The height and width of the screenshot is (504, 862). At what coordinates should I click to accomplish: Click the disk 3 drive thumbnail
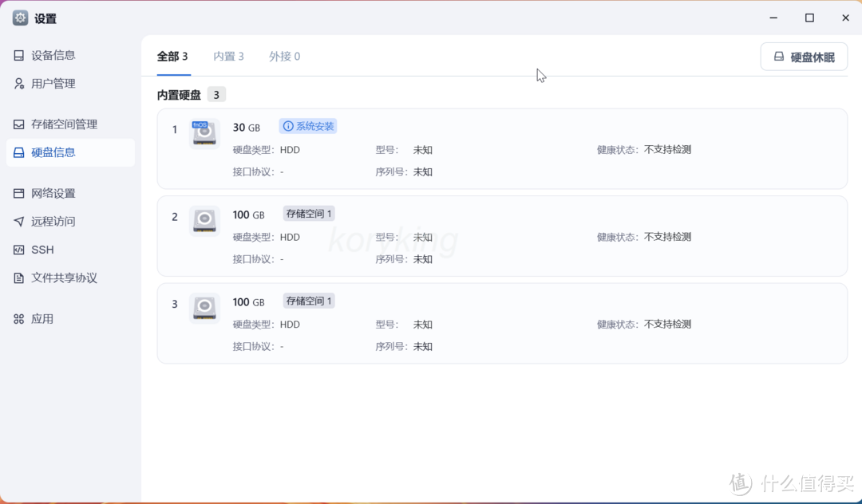204,308
